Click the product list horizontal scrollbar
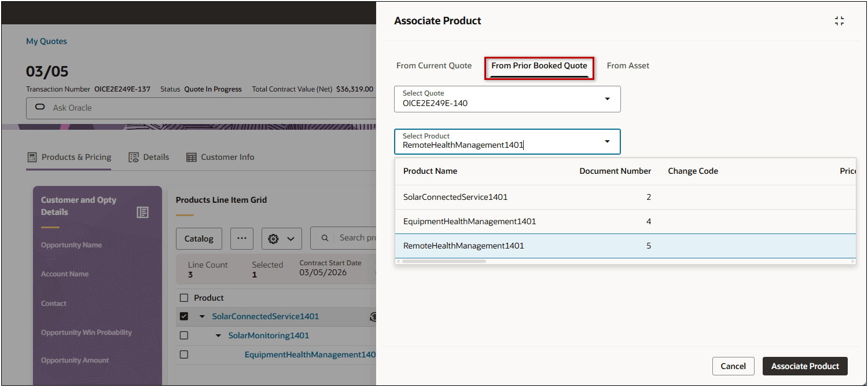 [x=444, y=261]
